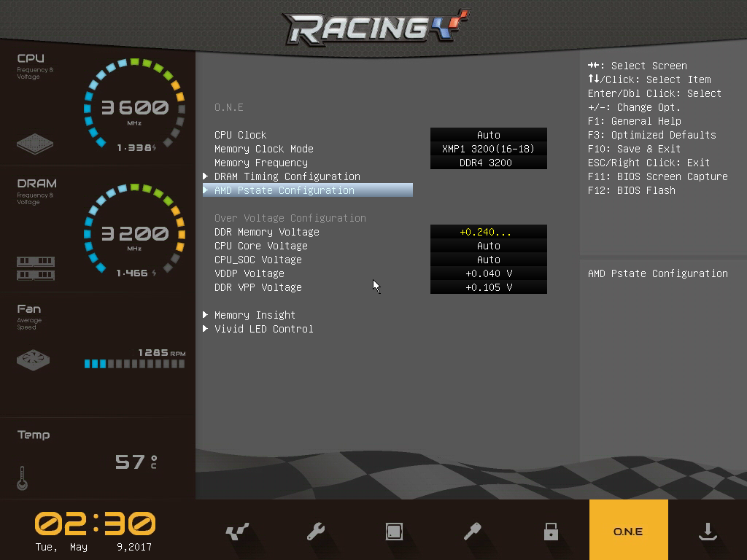The image size is (747, 560).
Task: Expand the Memory Insight submenu
Action: [255, 315]
